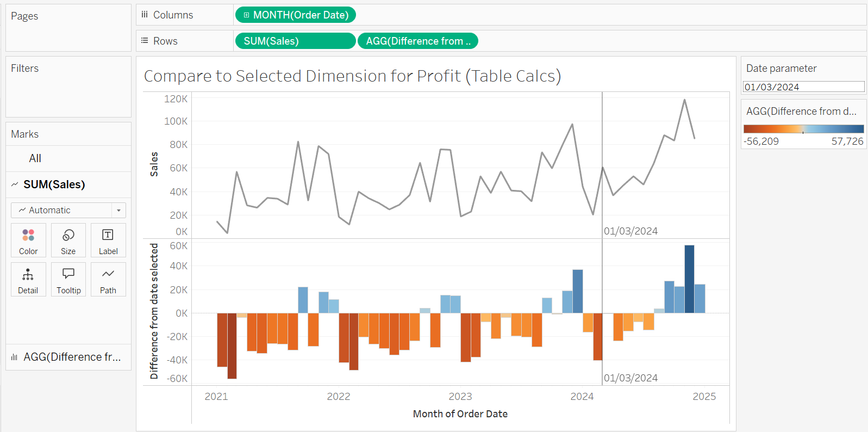Open the Label marks card
This screenshot has width=868, height=432.
click(x=108, y=240)
